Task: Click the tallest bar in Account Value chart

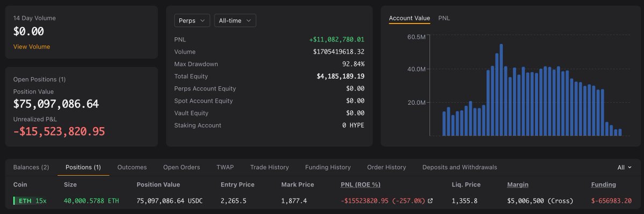Action: [501, 90]
